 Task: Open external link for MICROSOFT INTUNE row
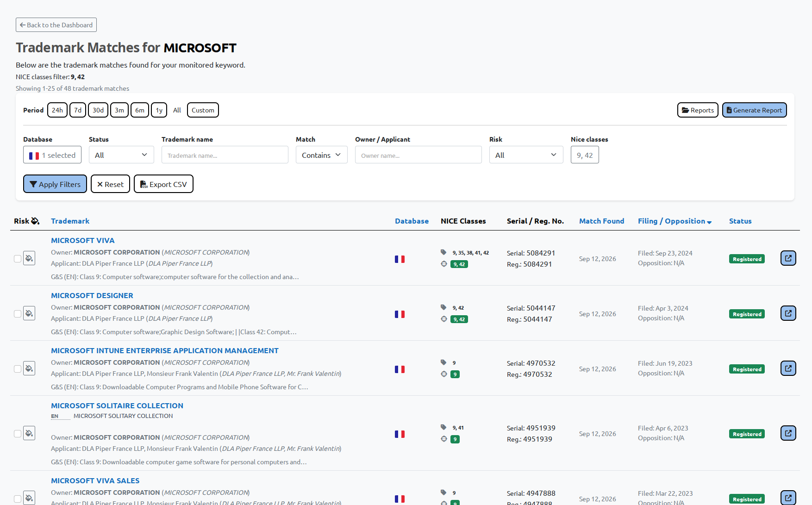(788, 368)
